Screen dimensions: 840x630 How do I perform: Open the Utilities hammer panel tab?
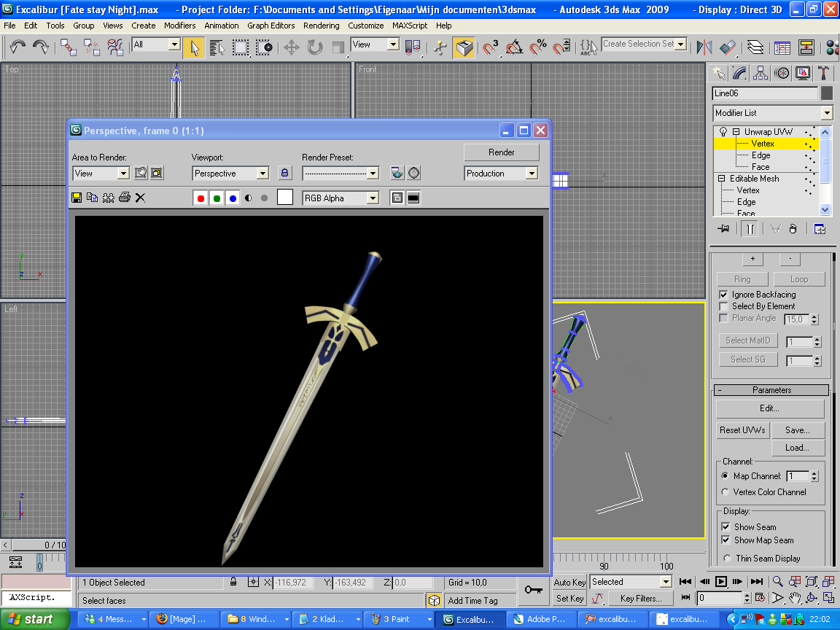pos(824,73)
